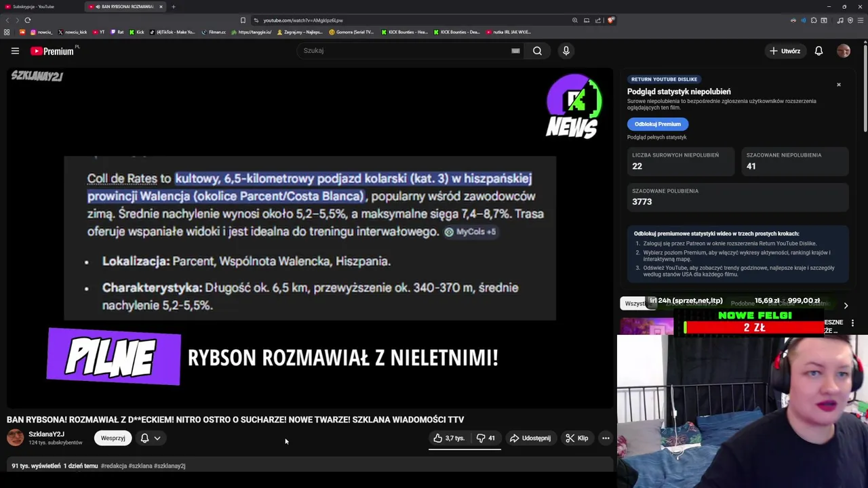
Task: Click the #szklana hashtag
Action: 140,466
